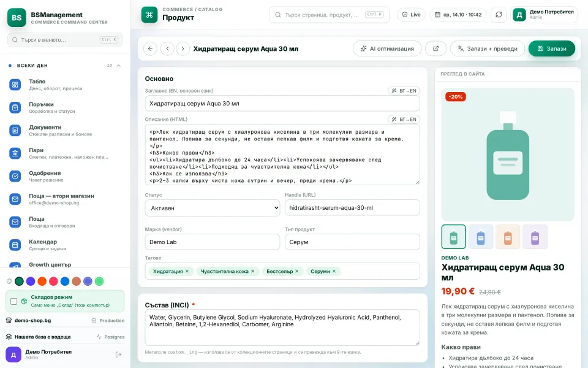Go to next product chevron
The height and width of the screenshot is (368, 588).
(183, 48)
